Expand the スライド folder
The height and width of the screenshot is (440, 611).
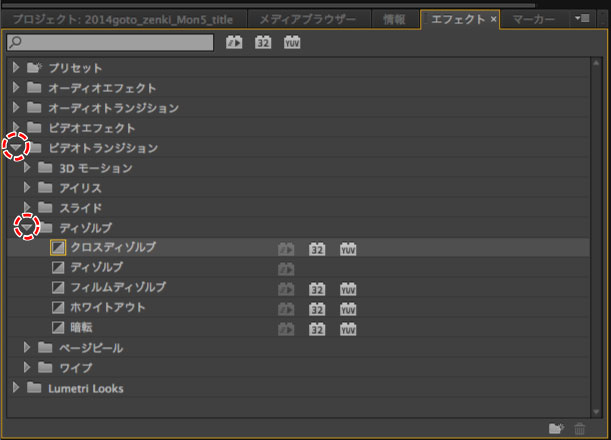pos(26,207)
